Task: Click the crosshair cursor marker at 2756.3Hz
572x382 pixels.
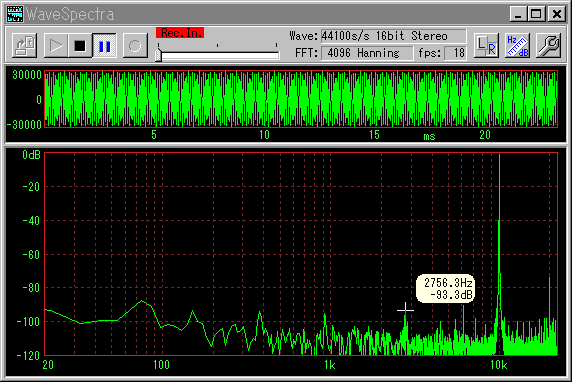Action: (x=405, y=310)
